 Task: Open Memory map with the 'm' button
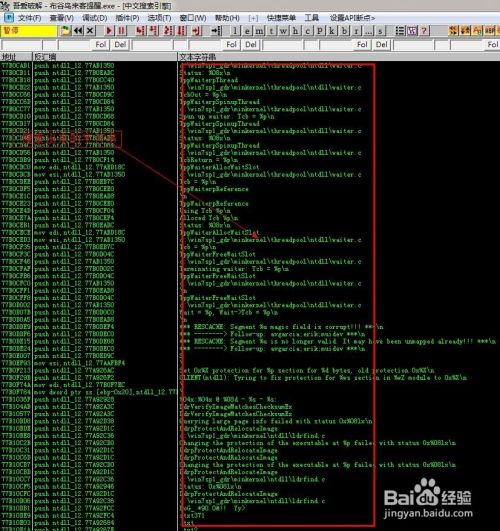pos(259,31)
